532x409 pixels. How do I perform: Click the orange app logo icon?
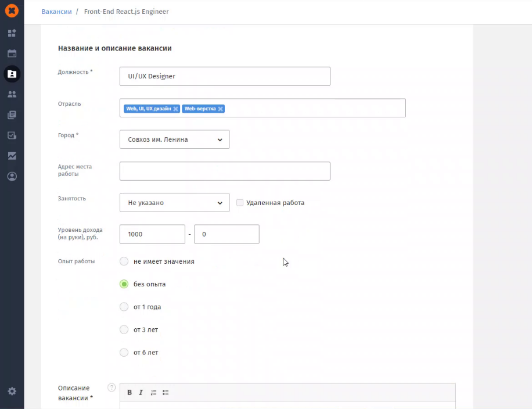[x=12, y=10]
